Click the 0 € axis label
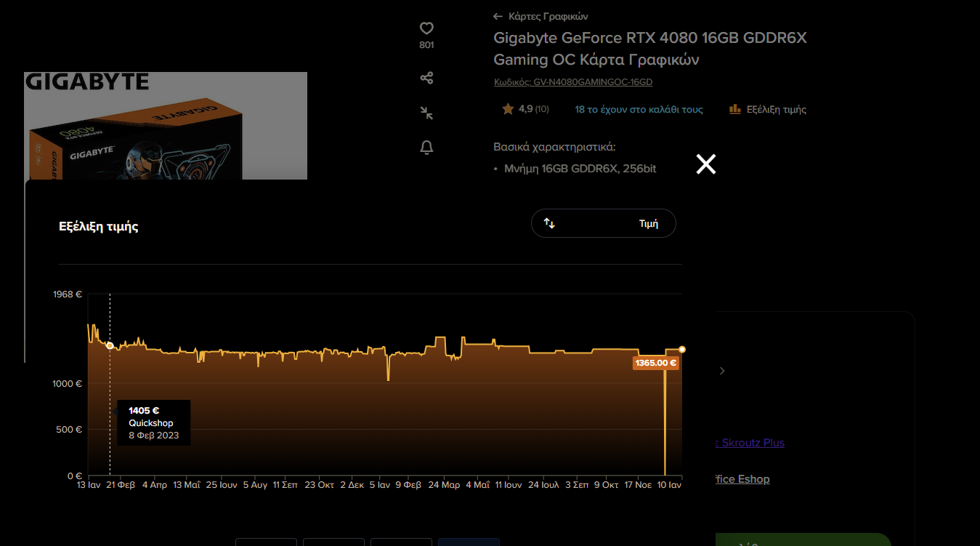This screenshot has width=980, height=546. click(75, 475)
